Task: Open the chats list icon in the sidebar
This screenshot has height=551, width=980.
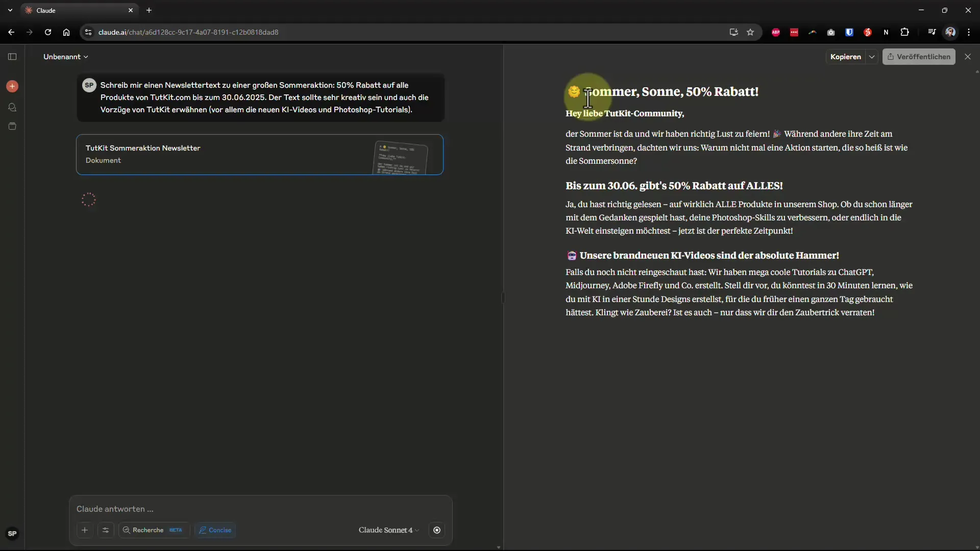Action: tap(12, 107)
